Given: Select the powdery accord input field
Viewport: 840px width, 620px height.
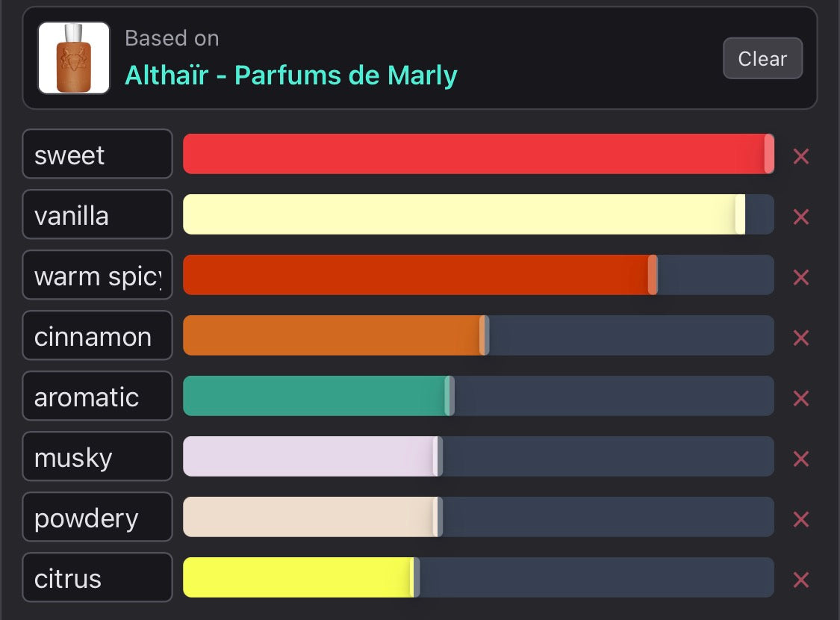Looking at the screenshot, I should click(x=97, y=517).
